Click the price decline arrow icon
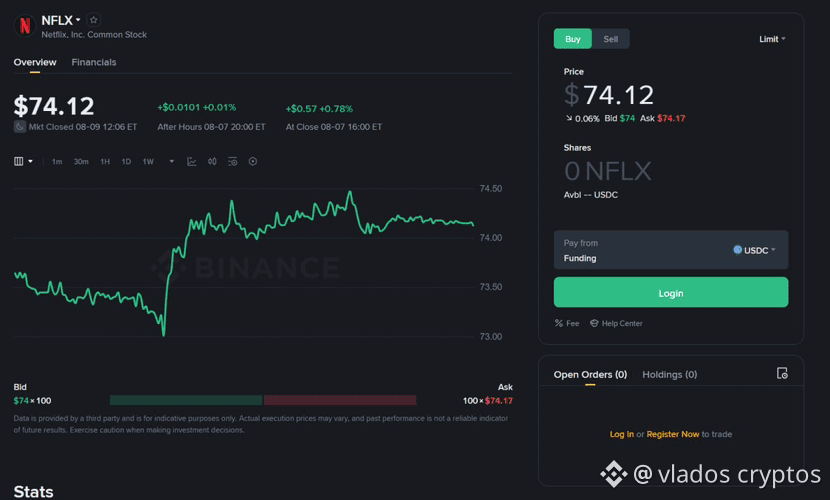 click(569, 119)
